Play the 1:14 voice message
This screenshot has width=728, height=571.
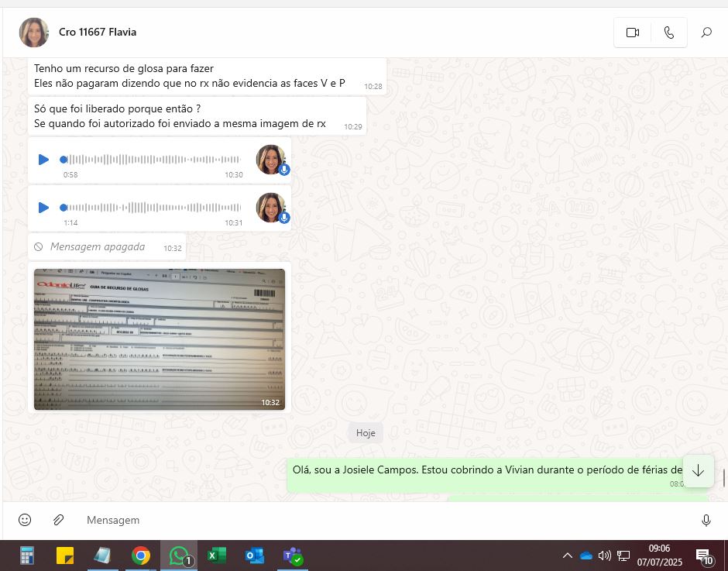point(43,208)
